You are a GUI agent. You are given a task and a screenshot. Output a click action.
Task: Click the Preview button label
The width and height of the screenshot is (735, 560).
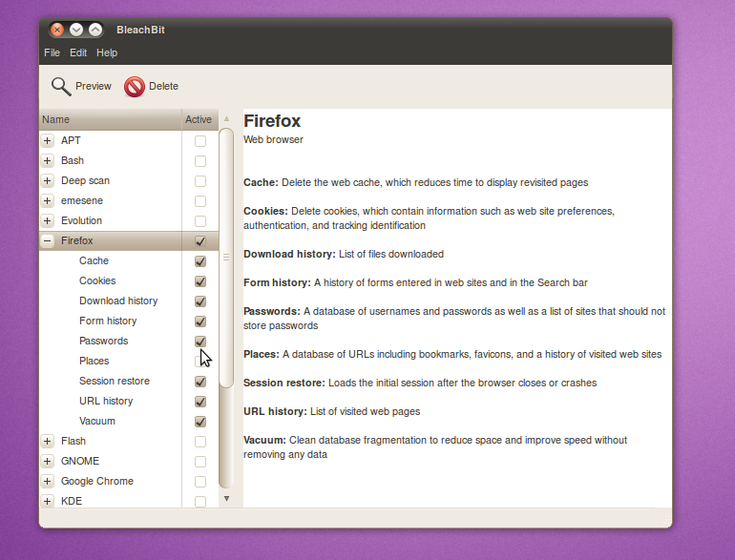click(94, 86)
